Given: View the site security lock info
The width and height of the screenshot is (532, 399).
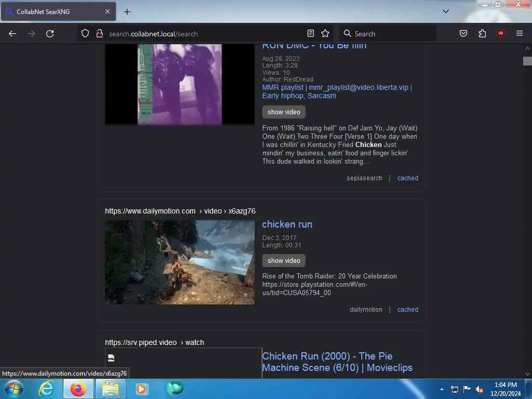Looking at the screenshot, I should (x=100, y=33).
